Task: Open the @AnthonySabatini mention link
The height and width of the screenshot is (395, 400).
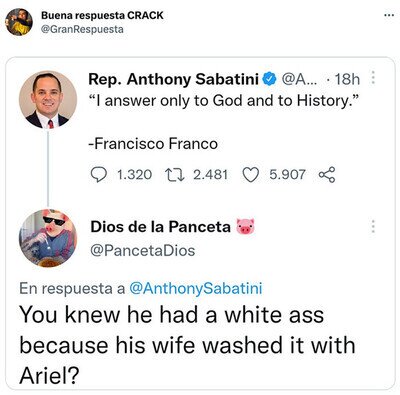Action: (x=195, y=288)
